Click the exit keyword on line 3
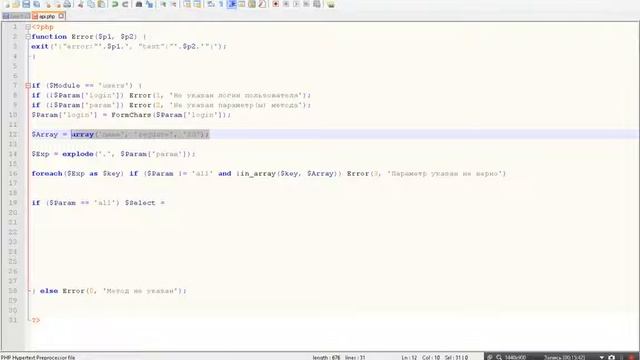The image size is (640, 360). click(x=40, y=47)
